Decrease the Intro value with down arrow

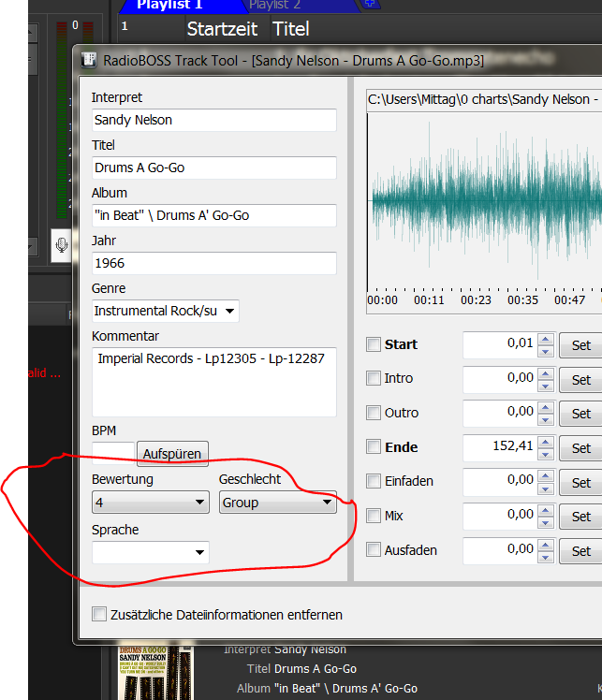click(x=545, y=386)
